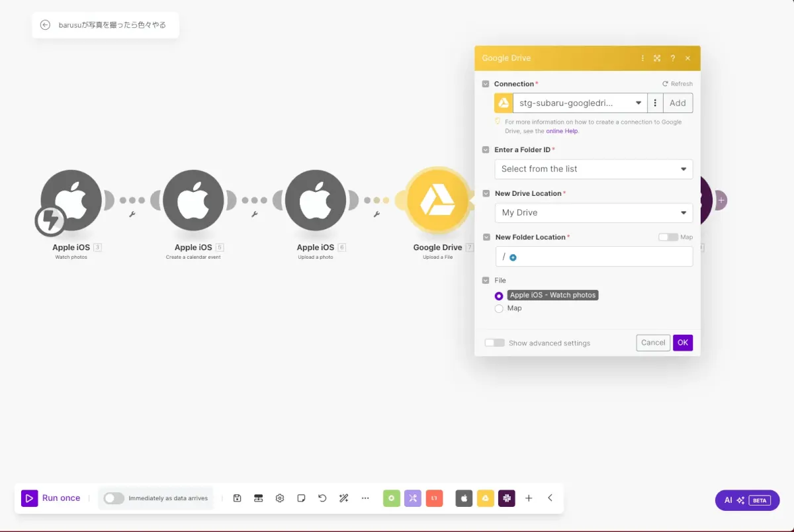Screen dimensions: 794x532
Task: Click the Apple favorite app in the toolbar
Action: 464,498
